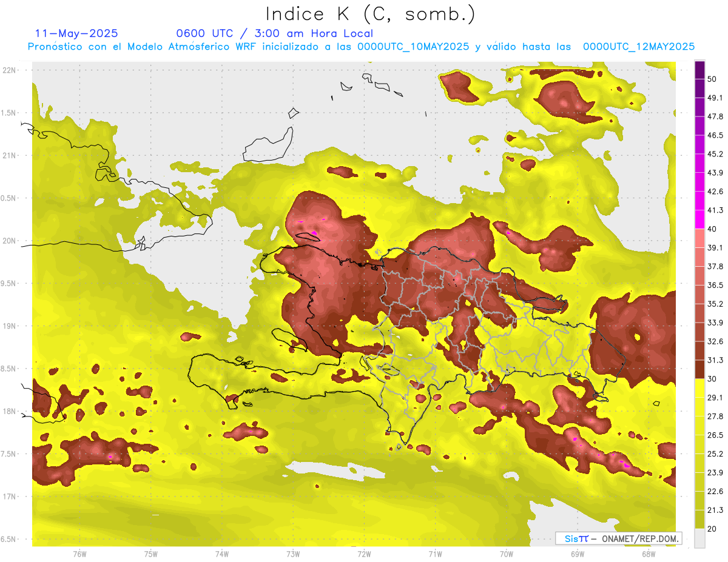This screenshot has height=562, width=728.
Task: Click the color scale value "32.6"
Action: pyautogui.click(x=715, y=341)
